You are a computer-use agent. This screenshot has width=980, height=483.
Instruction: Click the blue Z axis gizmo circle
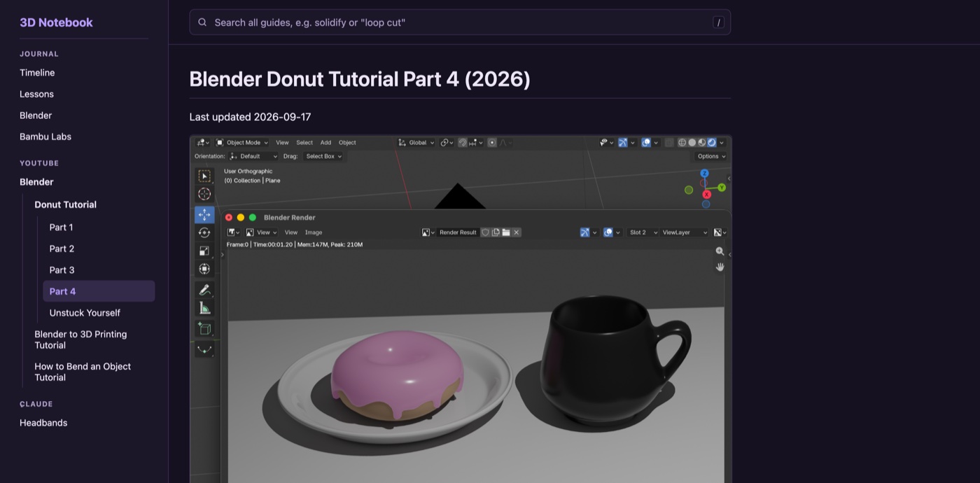click(x=704, y=174)
